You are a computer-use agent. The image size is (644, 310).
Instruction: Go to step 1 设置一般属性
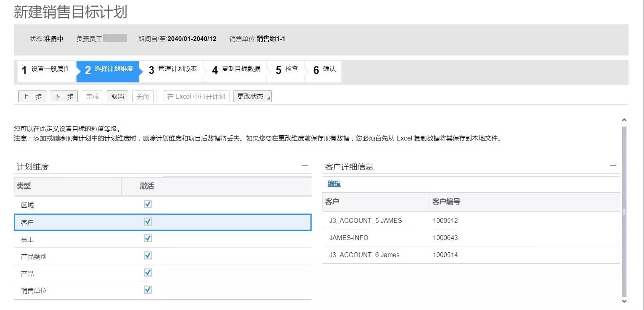click(x=46, y=70)
